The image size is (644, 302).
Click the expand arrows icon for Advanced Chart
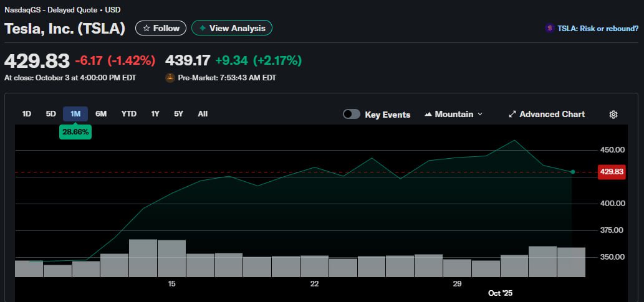(512, 115)
